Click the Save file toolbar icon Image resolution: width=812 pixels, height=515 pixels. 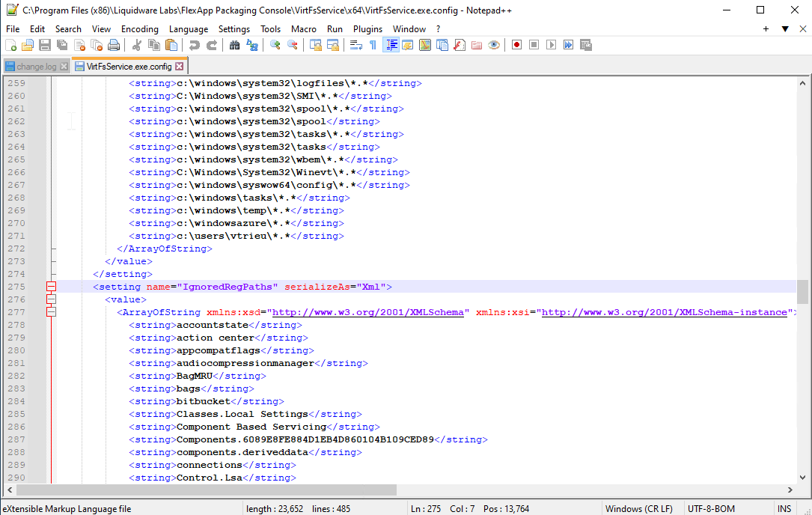coord(45,45)
